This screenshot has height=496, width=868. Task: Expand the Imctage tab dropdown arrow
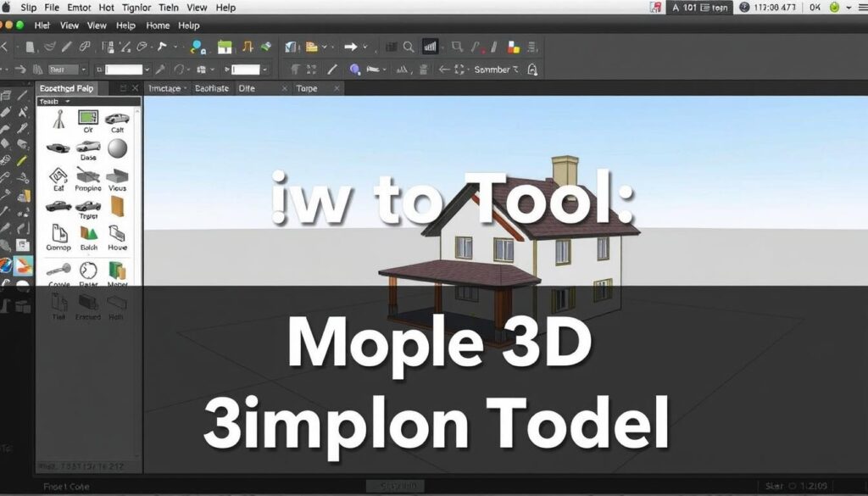pos(185,88)
